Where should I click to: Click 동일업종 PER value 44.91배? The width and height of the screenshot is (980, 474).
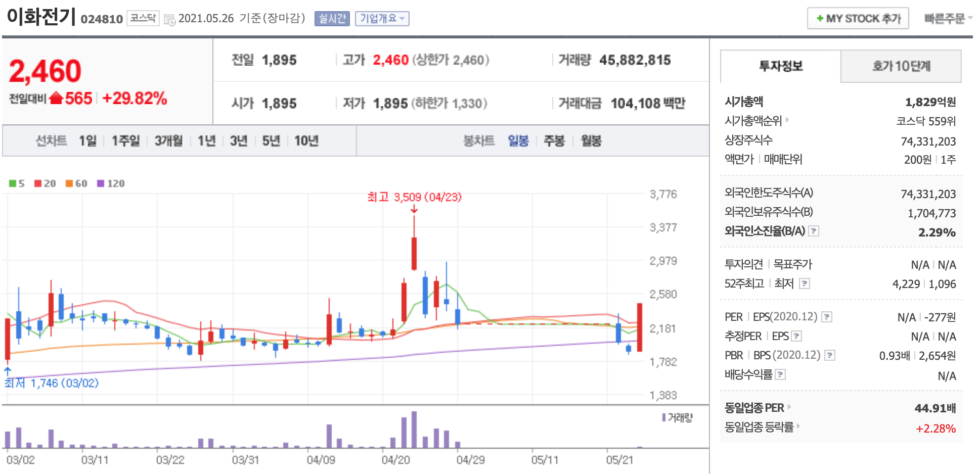(935, 408)
